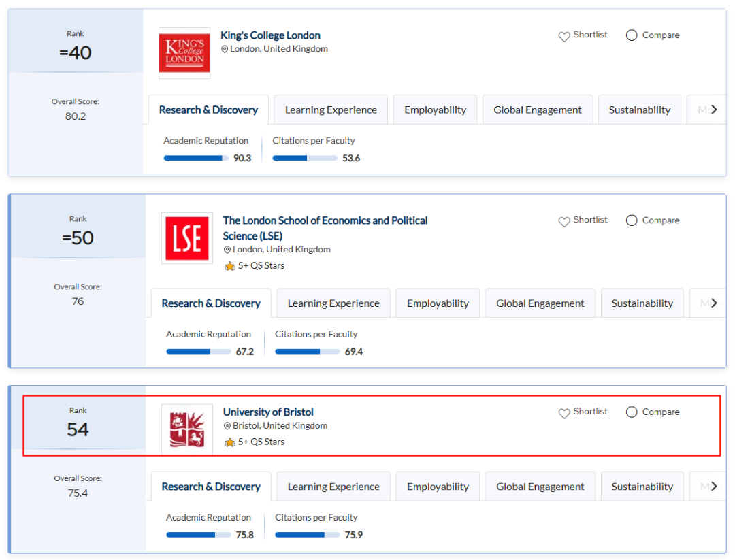Expand more tabs arrow in LSE card
Screen dimensions: 735x560
713,303
